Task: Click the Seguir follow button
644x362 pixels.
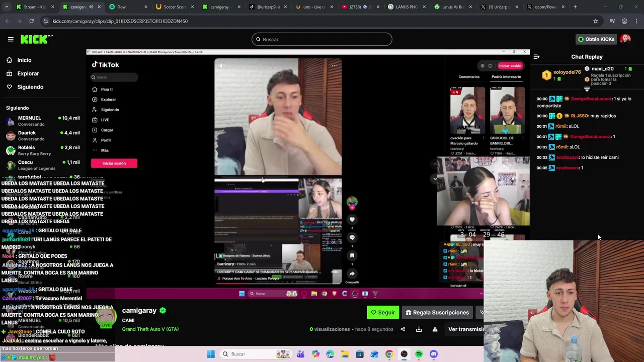Action: pyautogui.click(x=383, y=312)
